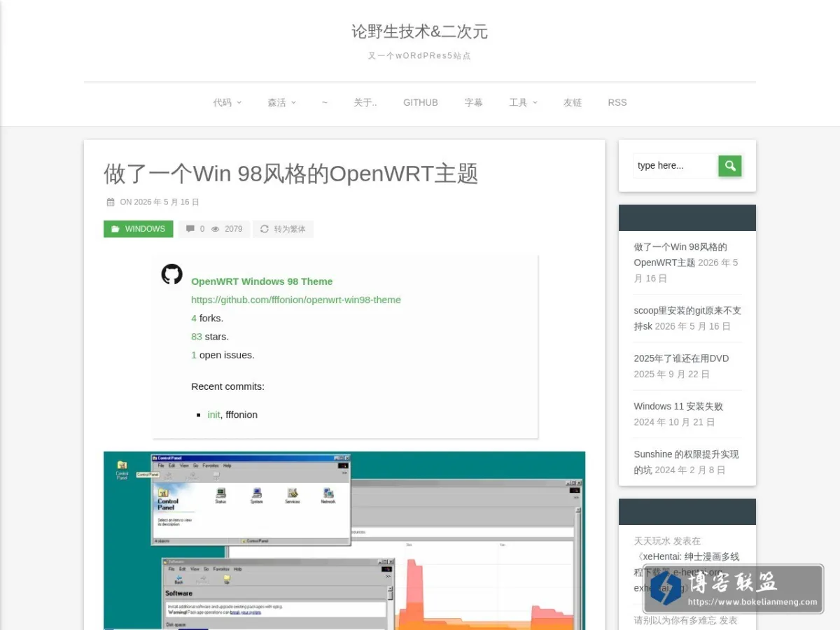Expand the 工具 menu
The height and width of the screenshot is (630, 840).
click(x=523, y=102)
